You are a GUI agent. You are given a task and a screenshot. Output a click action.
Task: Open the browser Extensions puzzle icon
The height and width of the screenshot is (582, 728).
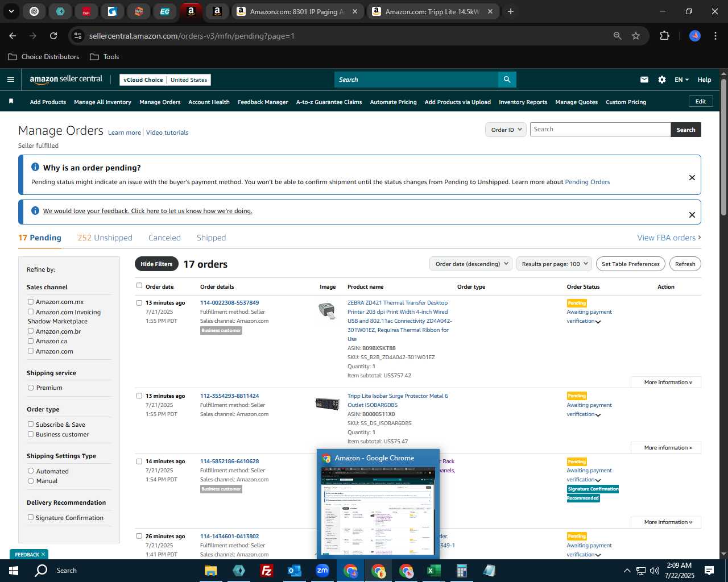[x=664, y=36]
